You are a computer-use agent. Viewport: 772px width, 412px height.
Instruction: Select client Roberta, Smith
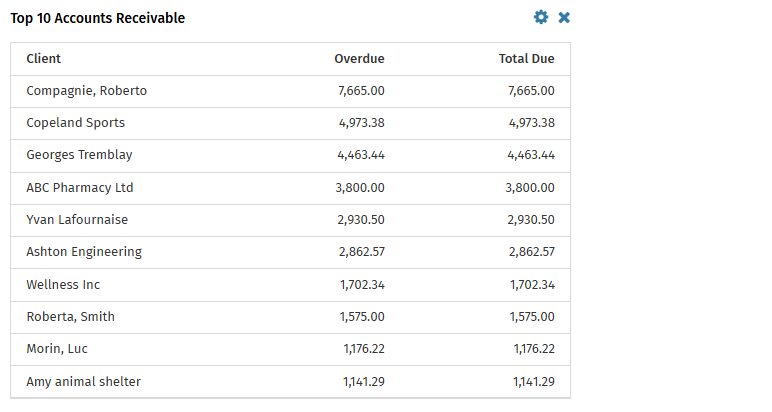tap(70, 317)
